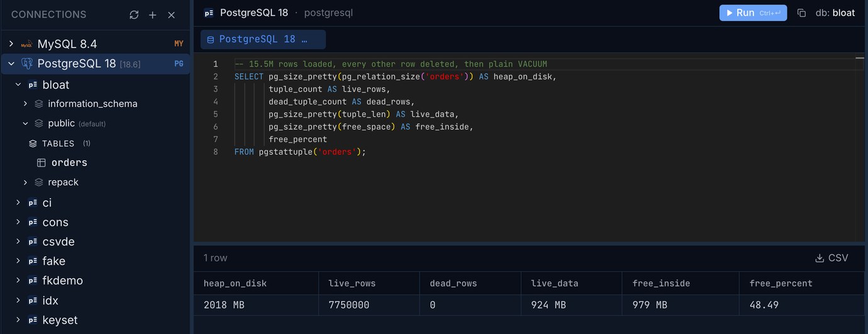Expand the repack schema
Screen dimensions: 868x334
tap(25, 182)
